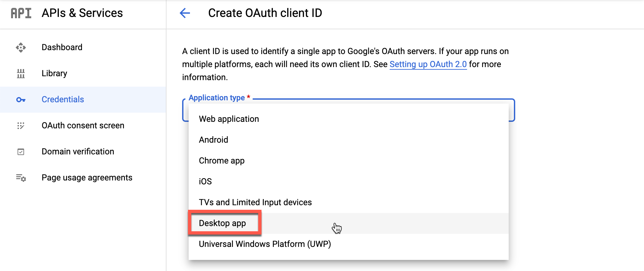Click the APIs & Services heading
This screenshot has height=271, width=644.
click(x=82, y=13)
